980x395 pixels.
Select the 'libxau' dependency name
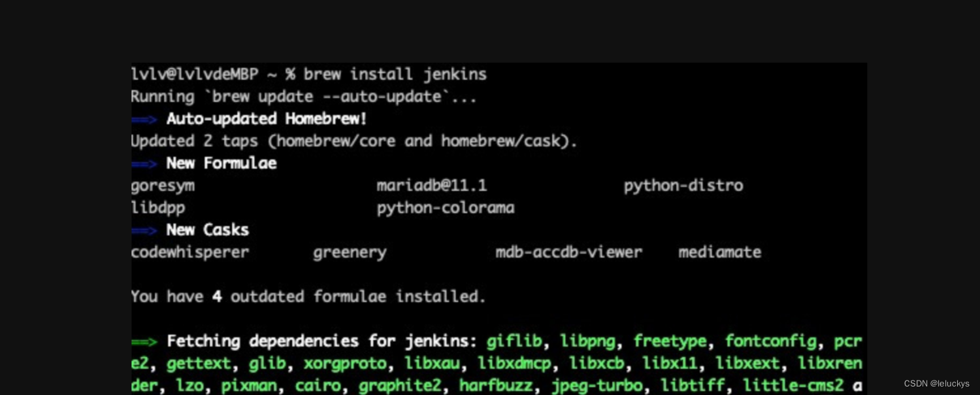pos(432,364)
